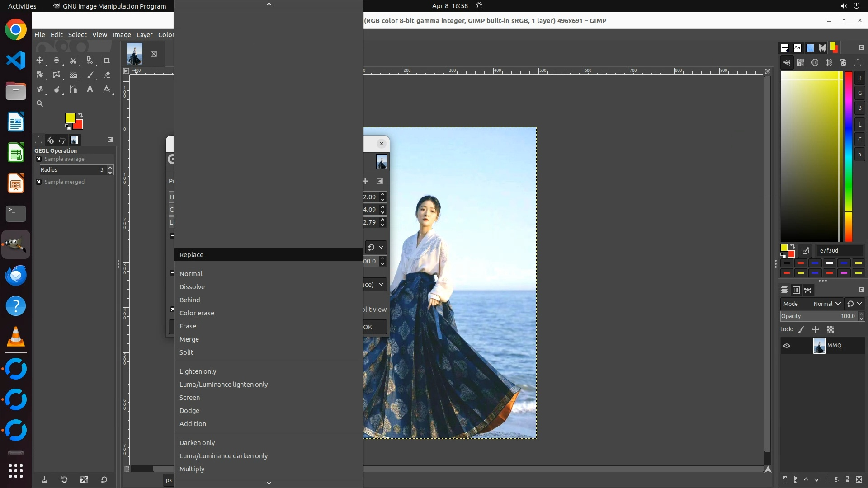Open layer Mode Normal dropdown

[x=826, y=304]
